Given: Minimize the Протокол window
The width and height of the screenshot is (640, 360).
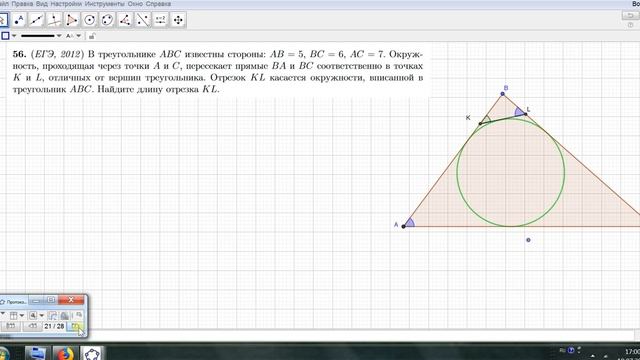Looking at the screenshot, I should pos(36,300).
